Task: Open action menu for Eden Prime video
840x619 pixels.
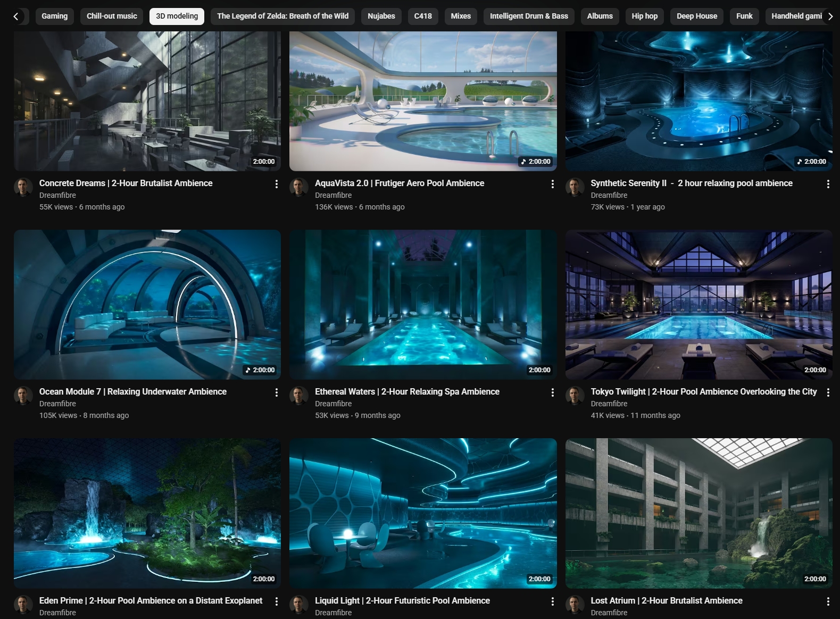Action: click(x=276, y=601)
